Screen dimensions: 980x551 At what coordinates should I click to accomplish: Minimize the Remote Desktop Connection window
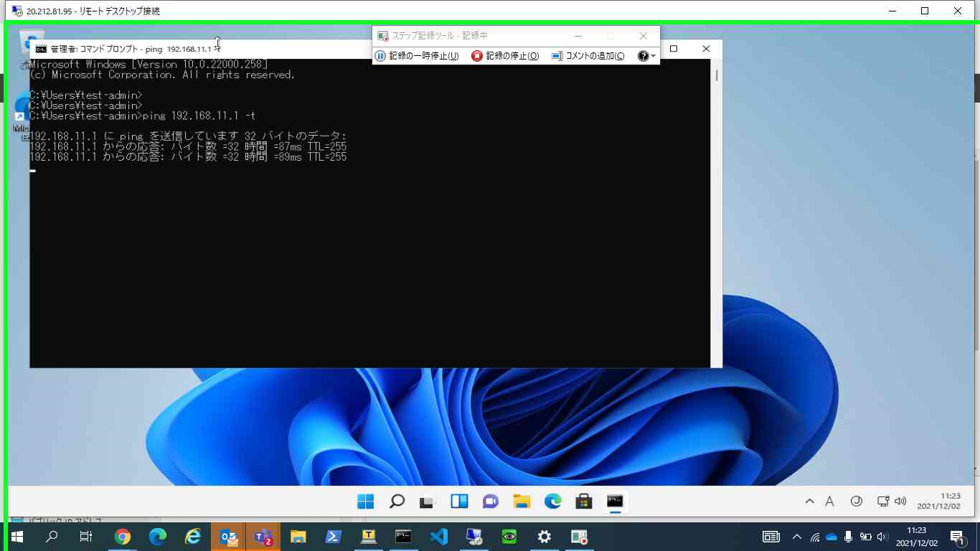click(892, 11)
